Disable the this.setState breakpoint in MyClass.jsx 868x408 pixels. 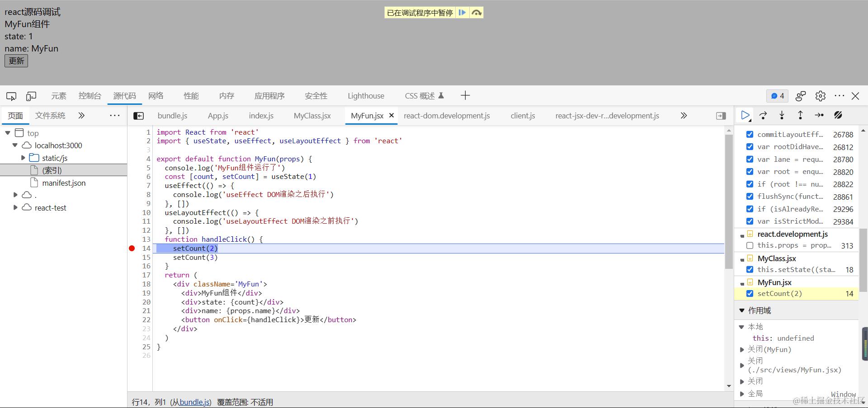(750, 269)
